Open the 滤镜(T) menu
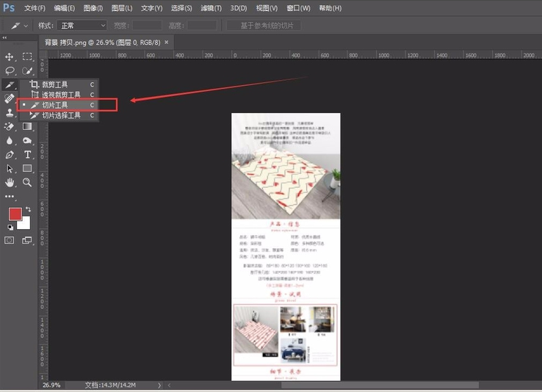 (211, 8)
